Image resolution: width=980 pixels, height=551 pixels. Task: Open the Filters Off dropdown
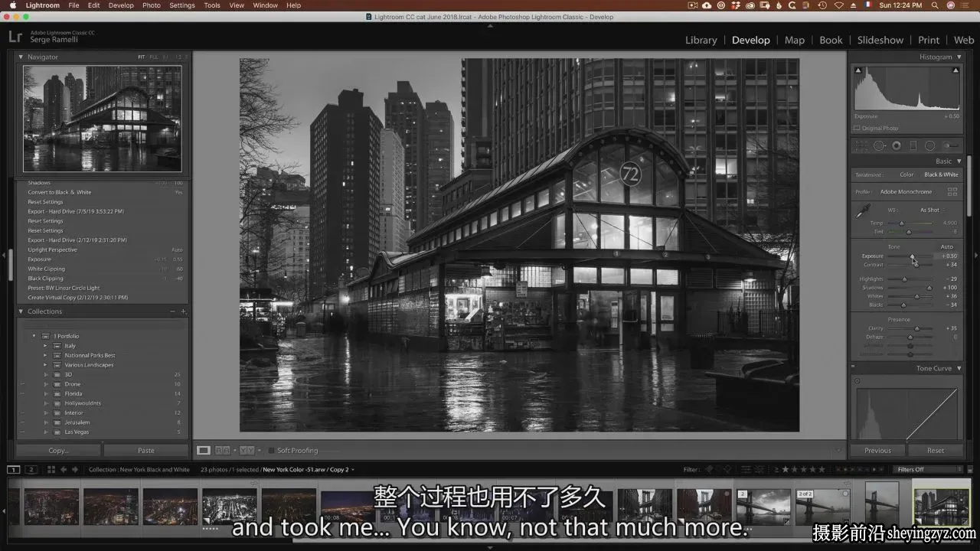point(927,469)
